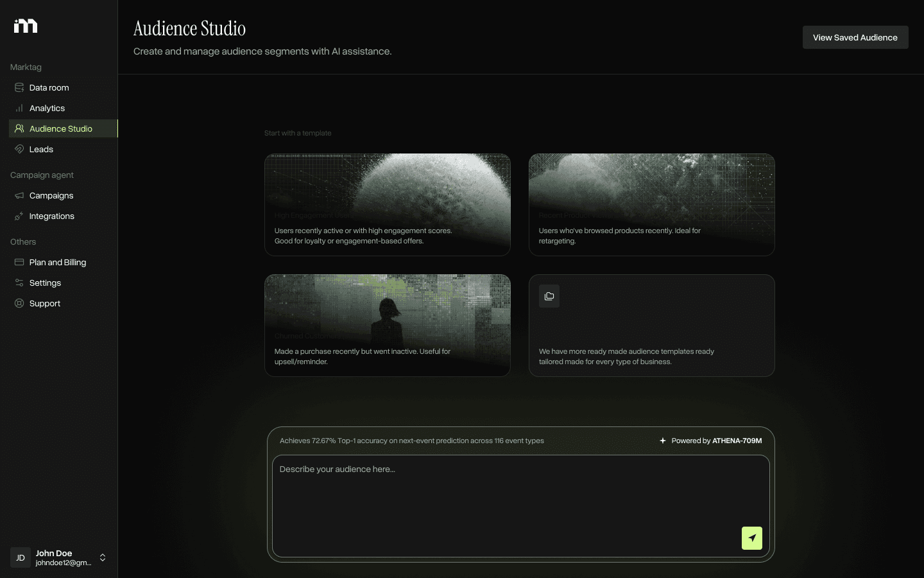The width and height of the screenshot is (924, 578).
Task: Go to Integrations in the sidebar
Action: point(64,216)
